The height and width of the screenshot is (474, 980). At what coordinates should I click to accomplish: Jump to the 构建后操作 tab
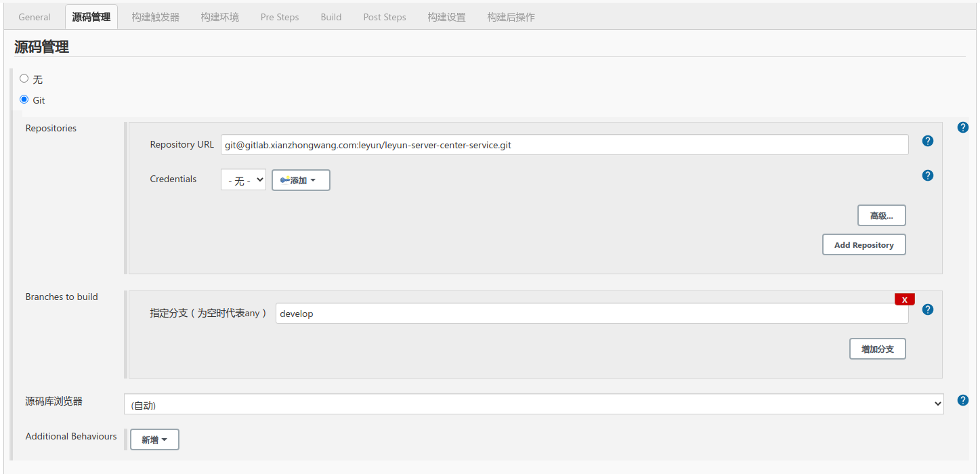(x=511, y=17)
